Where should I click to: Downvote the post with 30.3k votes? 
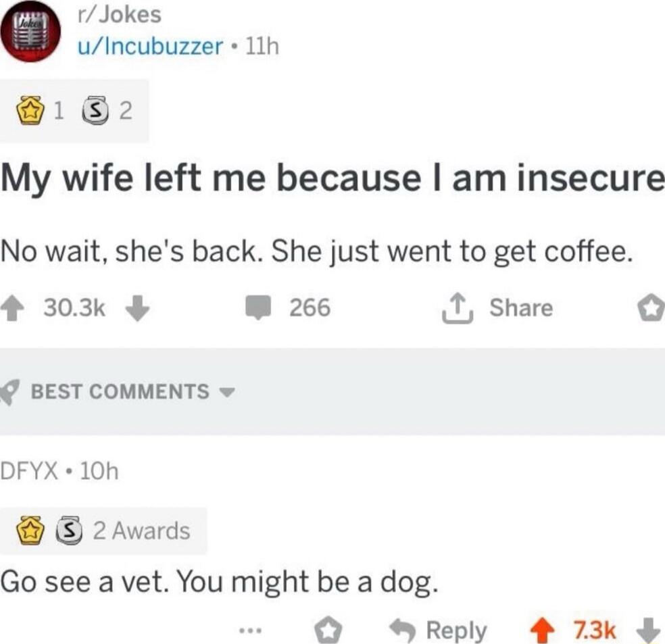tap(138, 308)
